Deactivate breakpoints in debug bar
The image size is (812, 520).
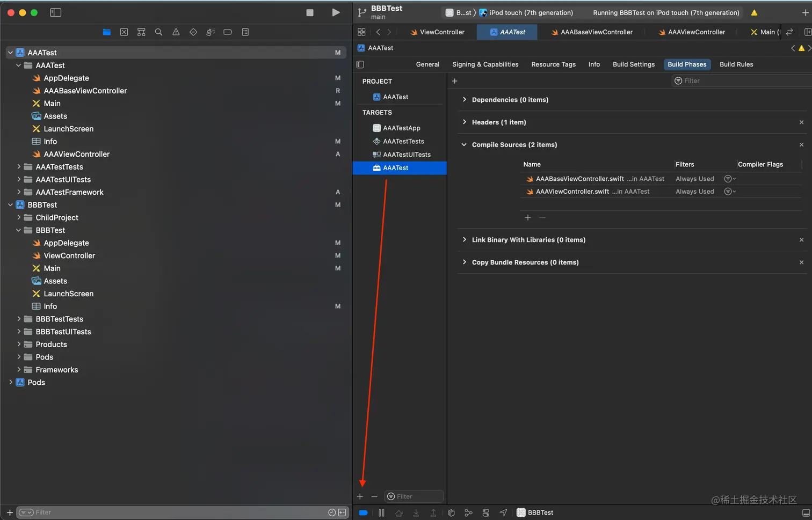pos(363,513)
